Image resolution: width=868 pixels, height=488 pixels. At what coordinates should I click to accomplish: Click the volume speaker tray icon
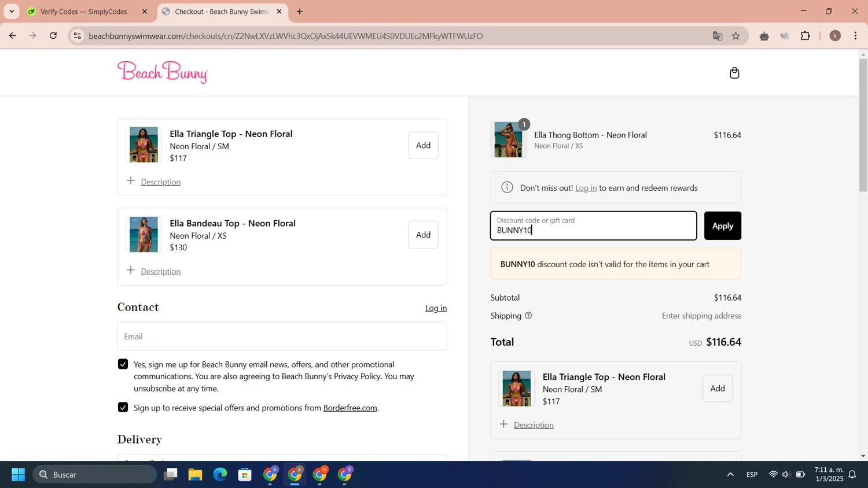coord(786,475)
